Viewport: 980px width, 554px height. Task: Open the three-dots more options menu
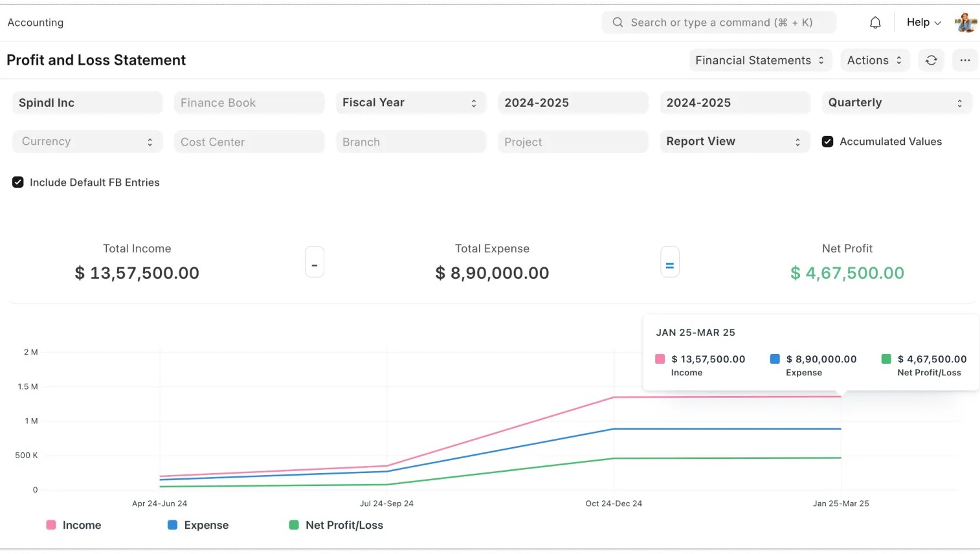(x=964, y=60)
